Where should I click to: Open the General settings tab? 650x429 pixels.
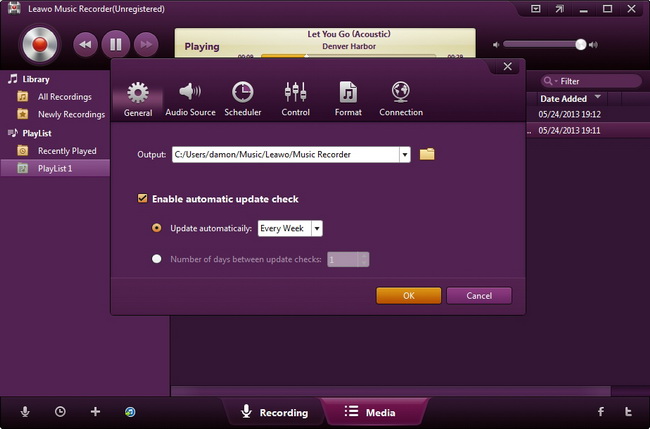click(x=138, y=99)
